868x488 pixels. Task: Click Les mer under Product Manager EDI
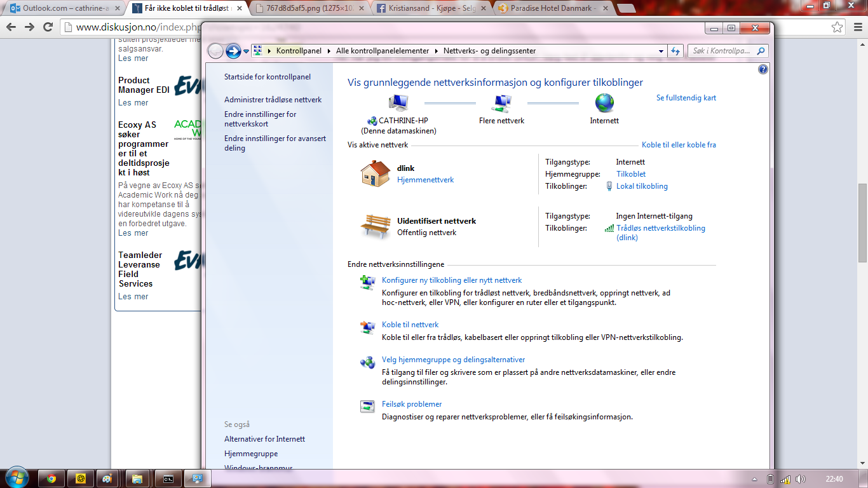click(x=133, y=103)
